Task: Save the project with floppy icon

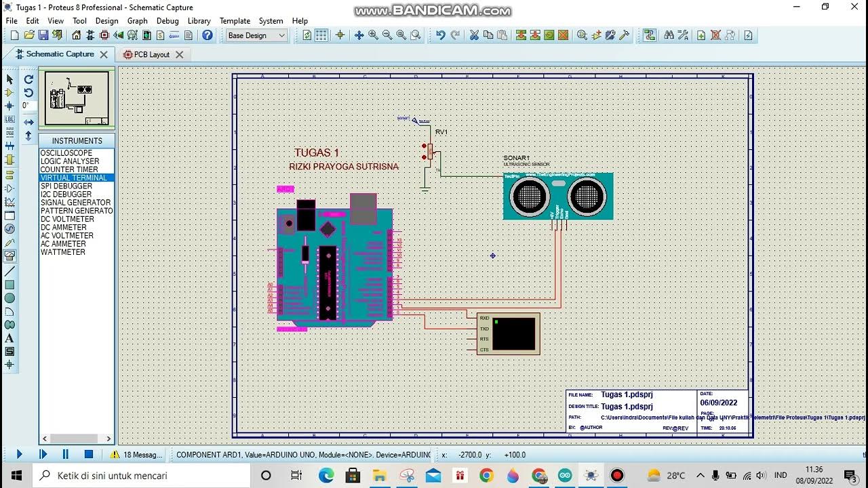Action: (43, 35)
